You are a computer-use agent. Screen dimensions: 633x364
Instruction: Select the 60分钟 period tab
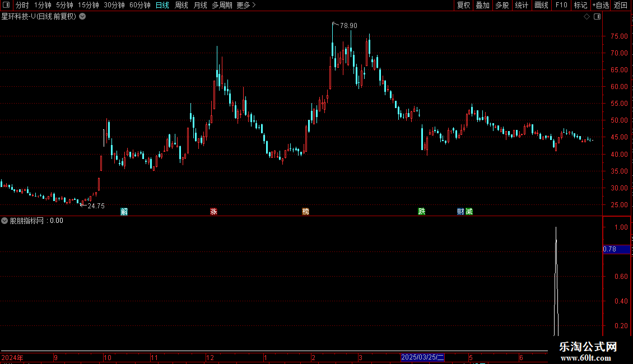(139, 5)
